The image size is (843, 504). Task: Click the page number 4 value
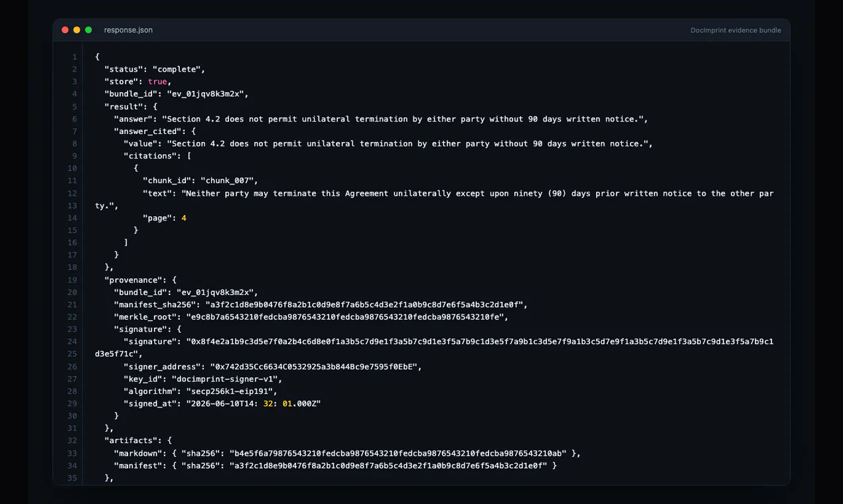(x=184, y=218)
